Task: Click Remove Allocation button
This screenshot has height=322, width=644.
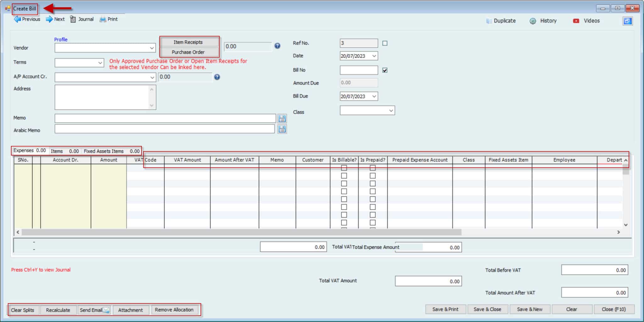Action: (174, 310)
